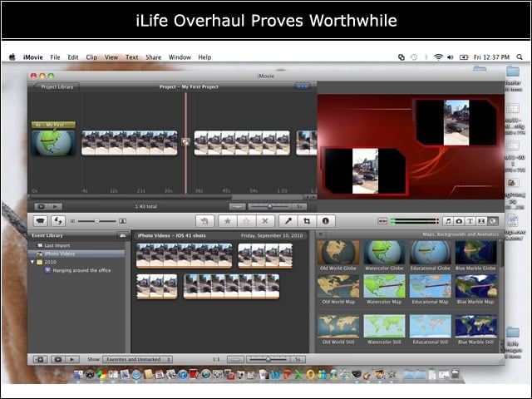Select the globe map clip in project timeline

tap(53, 143)
